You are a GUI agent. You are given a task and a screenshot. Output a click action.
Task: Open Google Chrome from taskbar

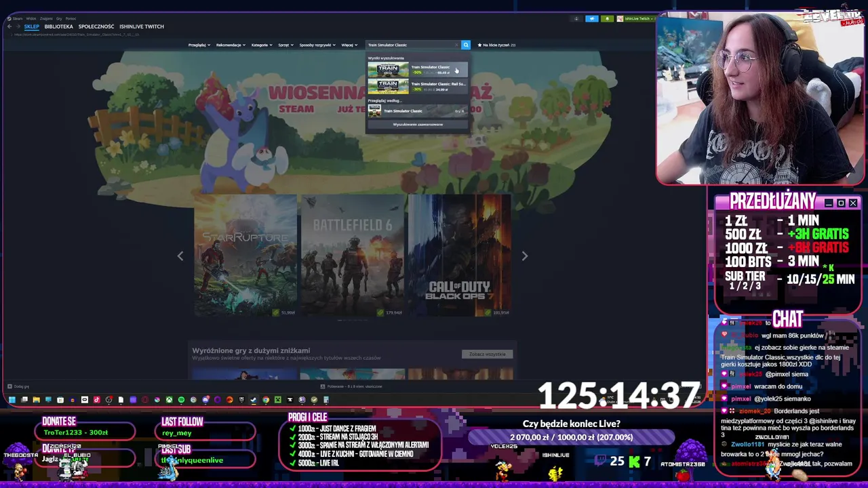pyautogui.click(x=266, y=400)
